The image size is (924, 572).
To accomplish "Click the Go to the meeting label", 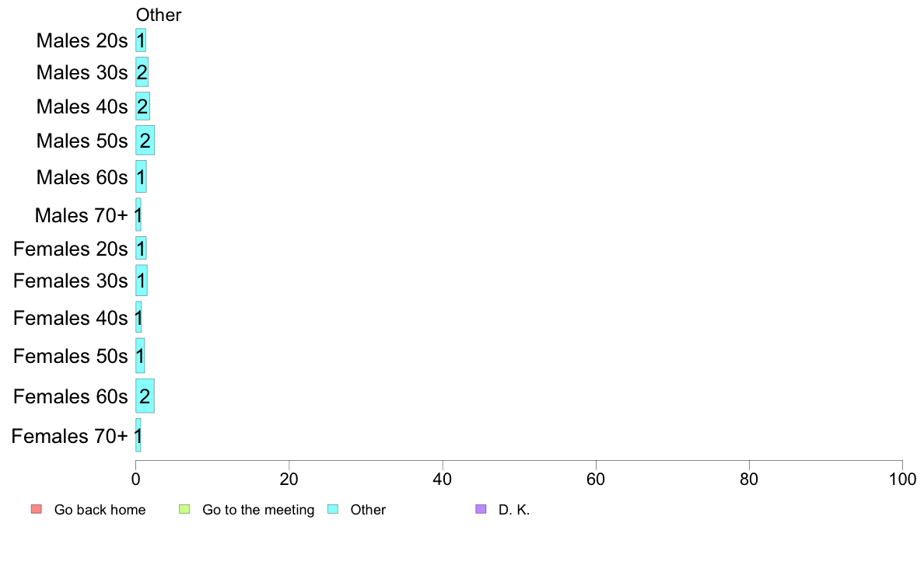I will click(258, 511).
